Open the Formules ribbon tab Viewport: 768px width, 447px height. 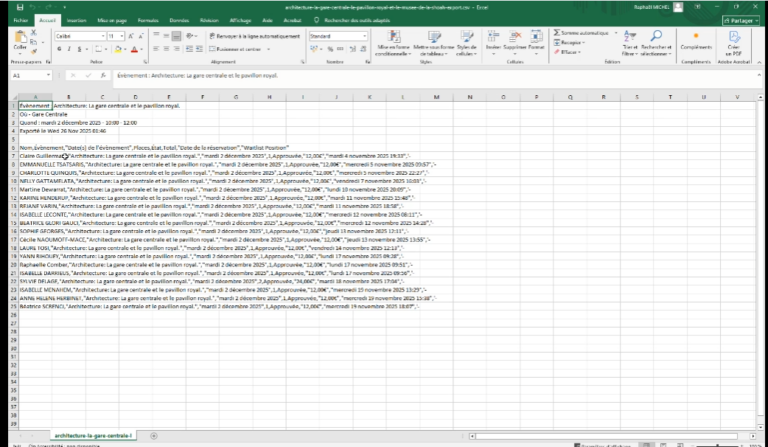[148, 19]
